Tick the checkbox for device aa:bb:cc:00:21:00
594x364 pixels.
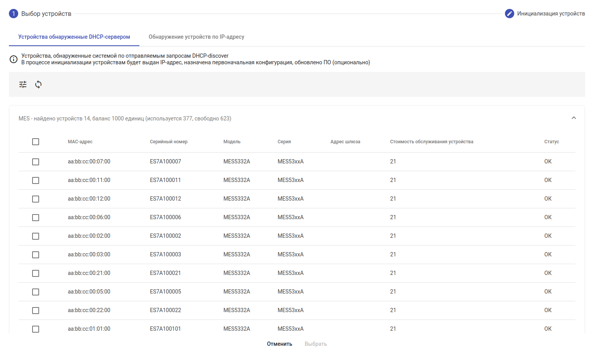36,273
